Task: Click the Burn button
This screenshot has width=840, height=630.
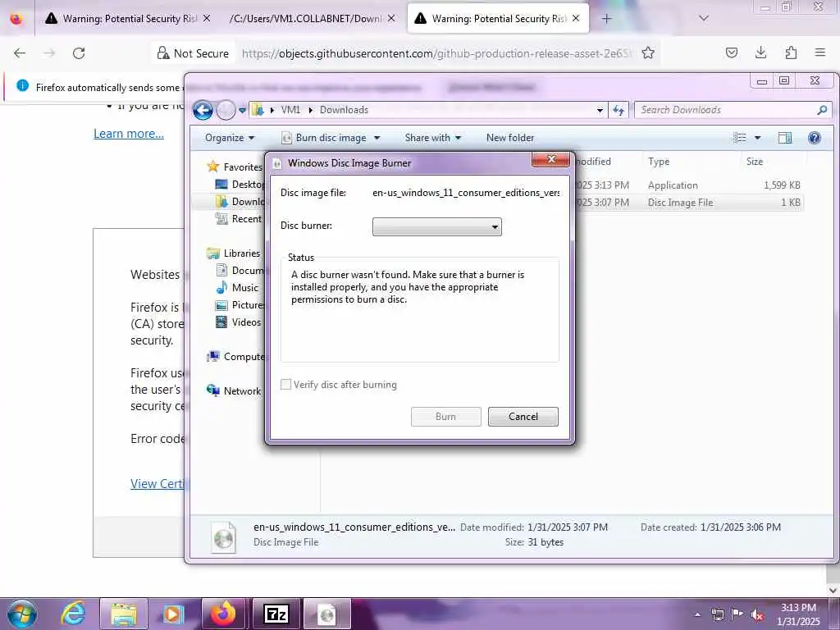Action: coord(445,416)
